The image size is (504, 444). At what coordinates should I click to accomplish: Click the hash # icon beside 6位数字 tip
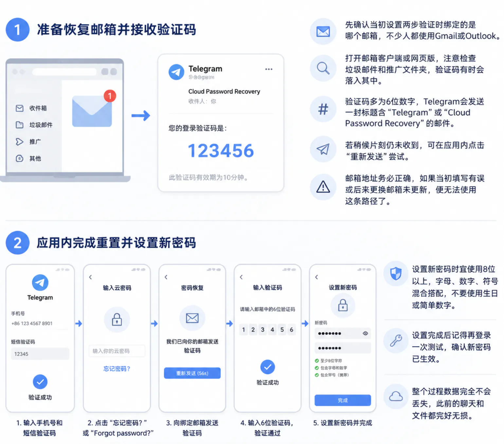323,109
